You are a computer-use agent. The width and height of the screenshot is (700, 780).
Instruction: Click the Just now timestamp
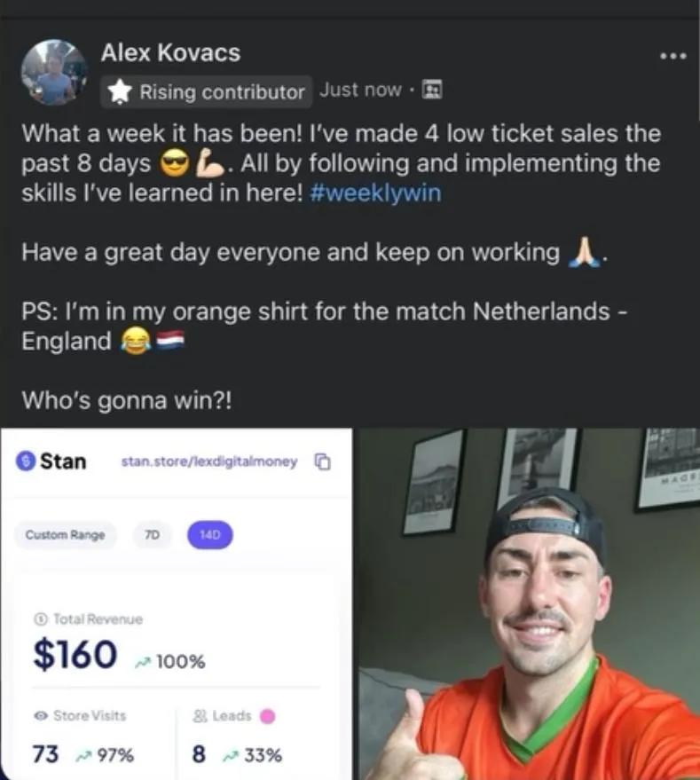(x=360, y=90)
